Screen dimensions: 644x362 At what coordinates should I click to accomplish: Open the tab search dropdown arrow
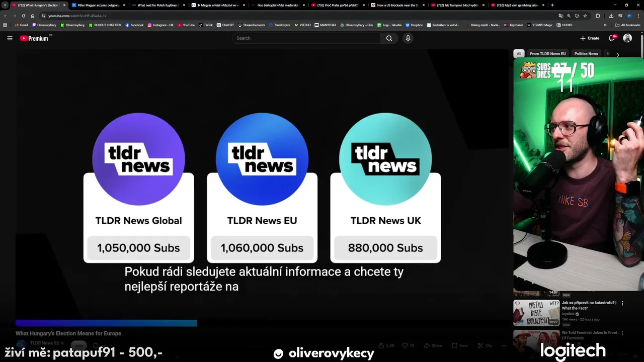coord(5,5)
